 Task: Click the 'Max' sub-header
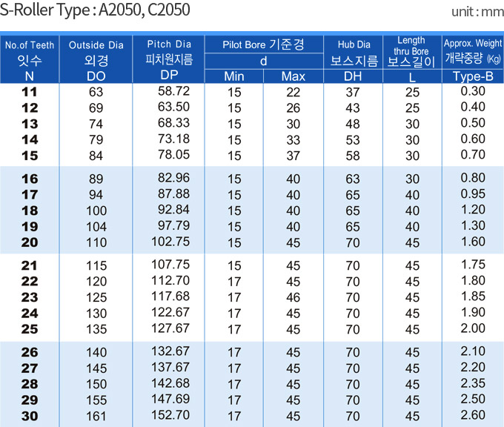294,76
